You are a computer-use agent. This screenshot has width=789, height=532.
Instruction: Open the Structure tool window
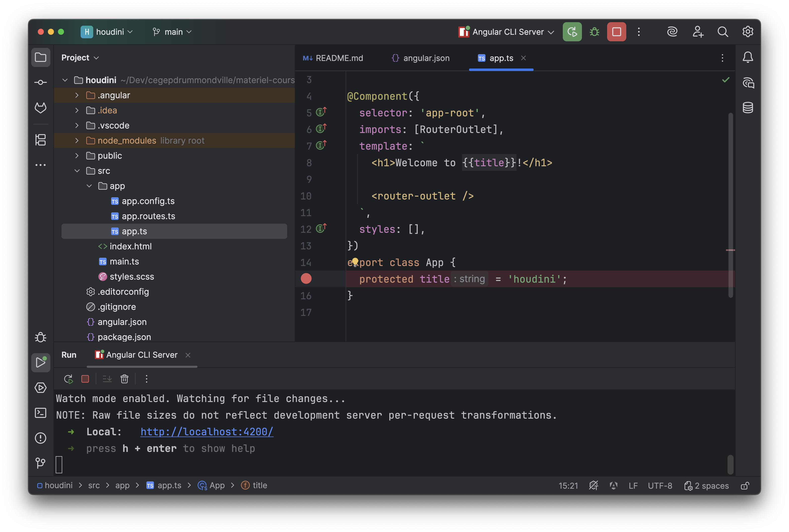(x=41, y=140)
